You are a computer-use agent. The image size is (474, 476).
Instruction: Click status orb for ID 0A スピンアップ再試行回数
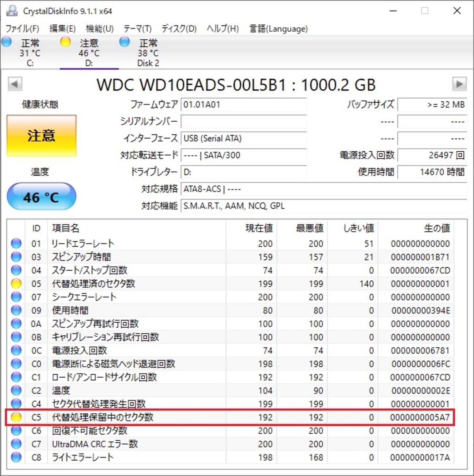pos(16,323)
